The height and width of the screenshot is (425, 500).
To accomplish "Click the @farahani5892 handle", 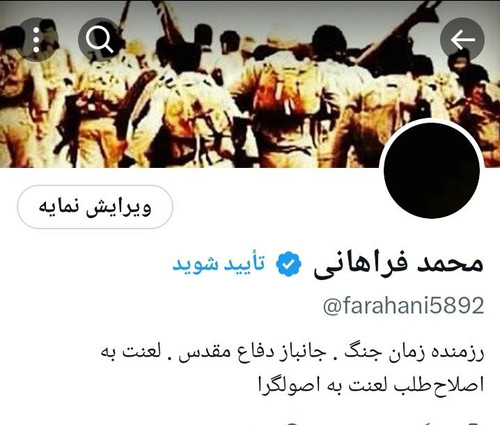I will (403, 305).
